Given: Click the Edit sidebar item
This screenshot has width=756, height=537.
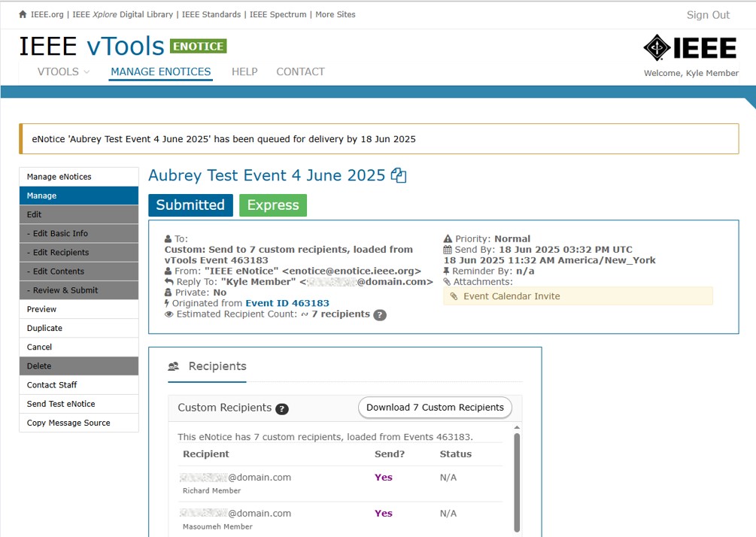Looking at the screenshot, I should tap(79, 214).
